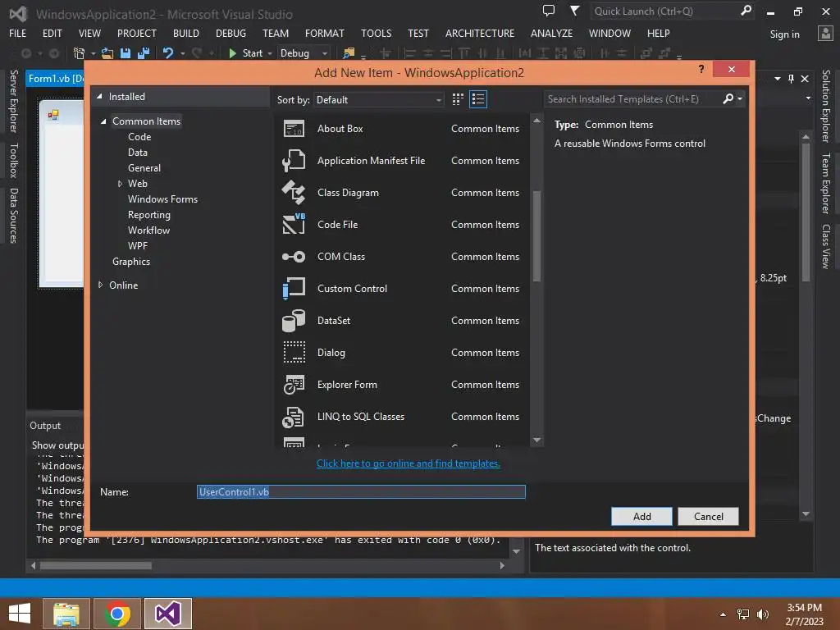Open the Start button dropdown arrow
This screenshot has width=840, height=630.
coord(270,53)
